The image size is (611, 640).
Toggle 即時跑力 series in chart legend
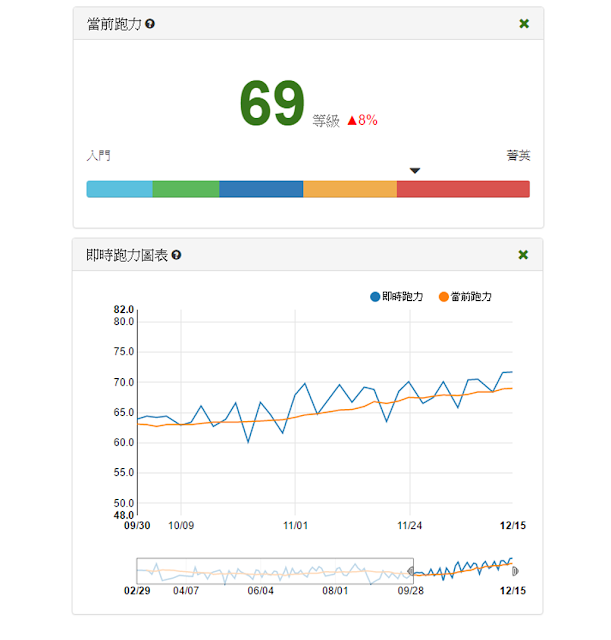click(x=396, y=297)
